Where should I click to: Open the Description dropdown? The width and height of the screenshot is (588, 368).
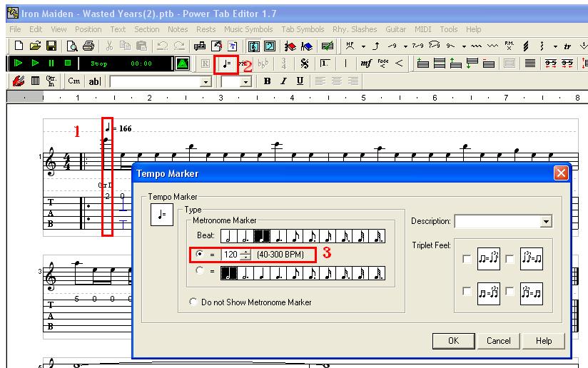click(x=546, y=222)
